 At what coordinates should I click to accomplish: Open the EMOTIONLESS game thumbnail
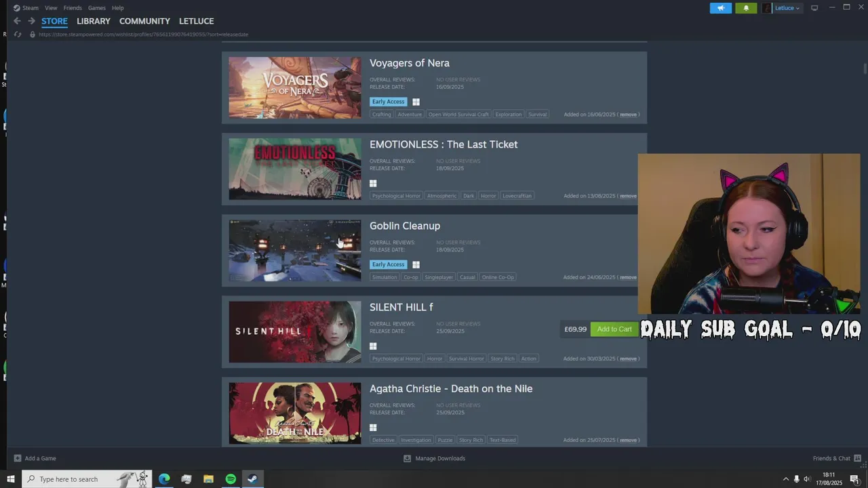295,169
